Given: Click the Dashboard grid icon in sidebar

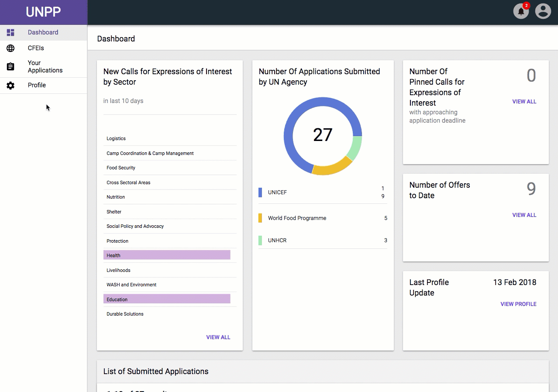Looking at the screenshot, I should pyautogui.click(x=10, y=33).
